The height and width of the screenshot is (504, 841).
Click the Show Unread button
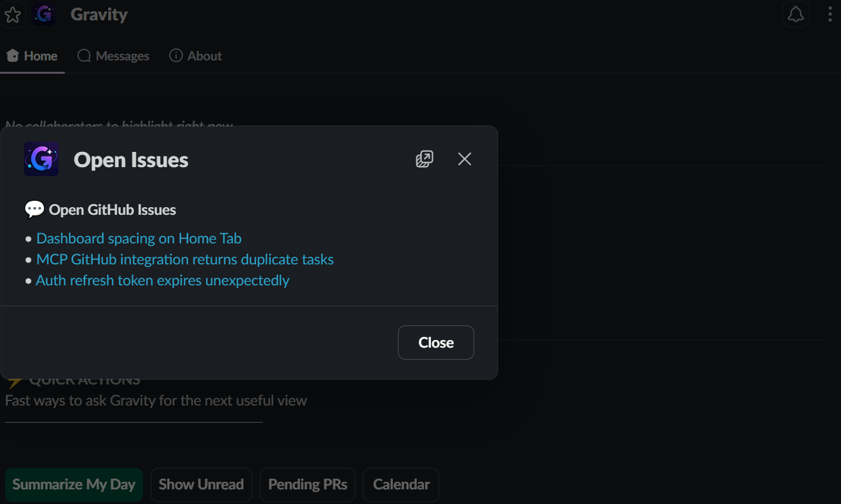[202, 485]
